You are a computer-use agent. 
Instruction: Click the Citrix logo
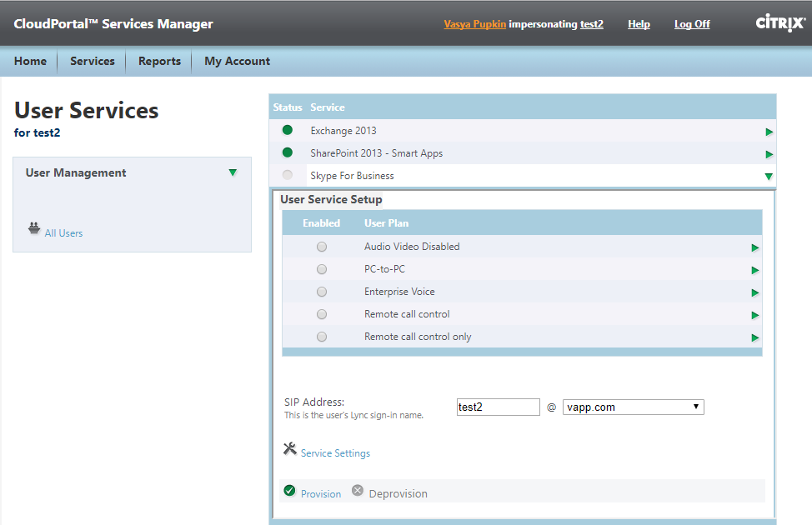click(780, 22)
